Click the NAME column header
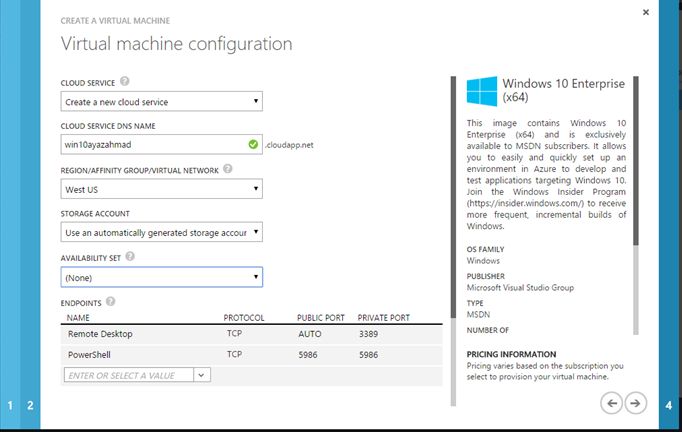682x432 pixels. (x=78, y=318)
